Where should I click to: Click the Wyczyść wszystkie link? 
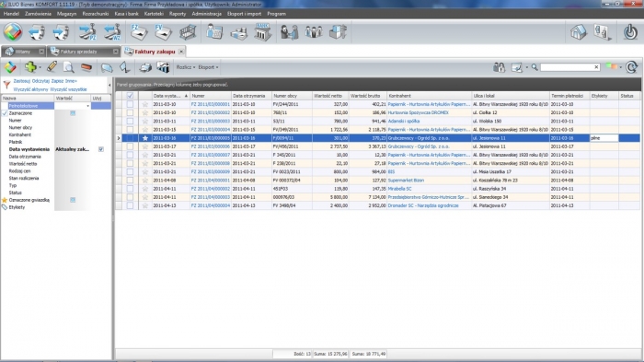tap(68, 89)
